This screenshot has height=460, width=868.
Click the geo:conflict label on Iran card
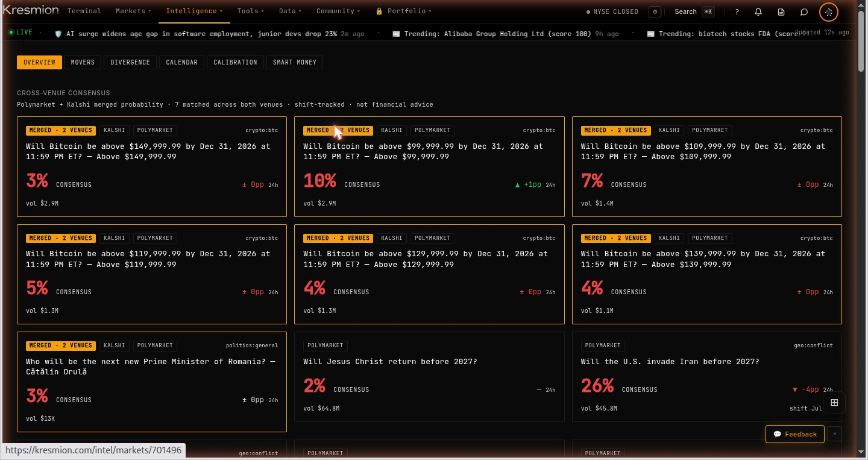pos(813,345)
